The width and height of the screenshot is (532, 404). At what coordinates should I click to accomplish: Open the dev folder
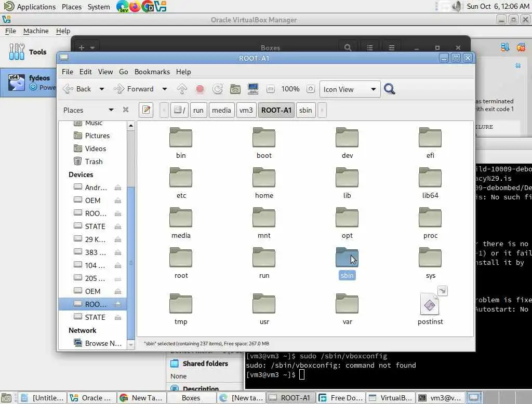[x=347, y=138]
